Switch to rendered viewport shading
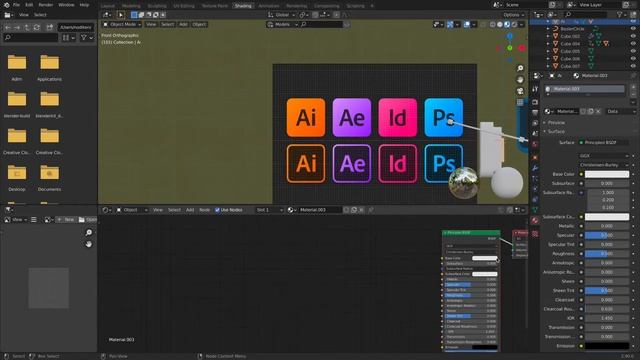Image resolution: width=640 pixels, height=360 pixels. (x=514, y=24)
